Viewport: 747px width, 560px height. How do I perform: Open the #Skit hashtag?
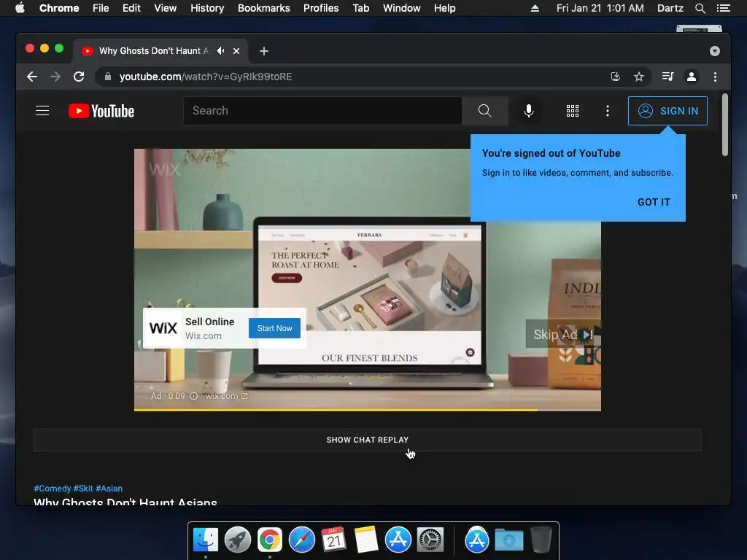tap(83, 489)
